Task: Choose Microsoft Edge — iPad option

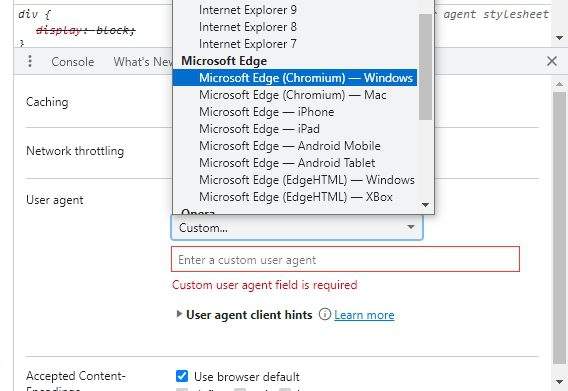Action: coord(295,129)
